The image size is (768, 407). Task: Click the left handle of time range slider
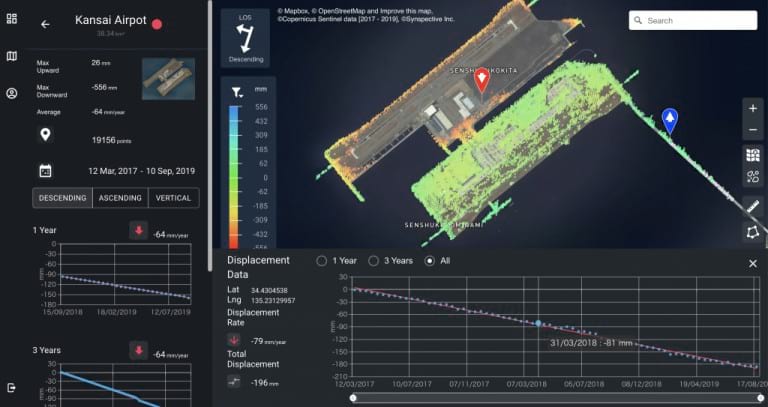pyautogui.click(x=353, y=397)
